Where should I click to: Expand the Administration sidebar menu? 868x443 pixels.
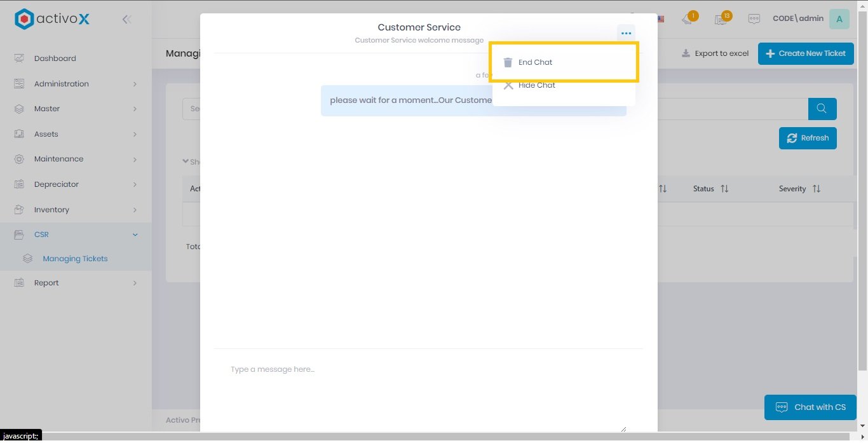(x=76, y=84)
